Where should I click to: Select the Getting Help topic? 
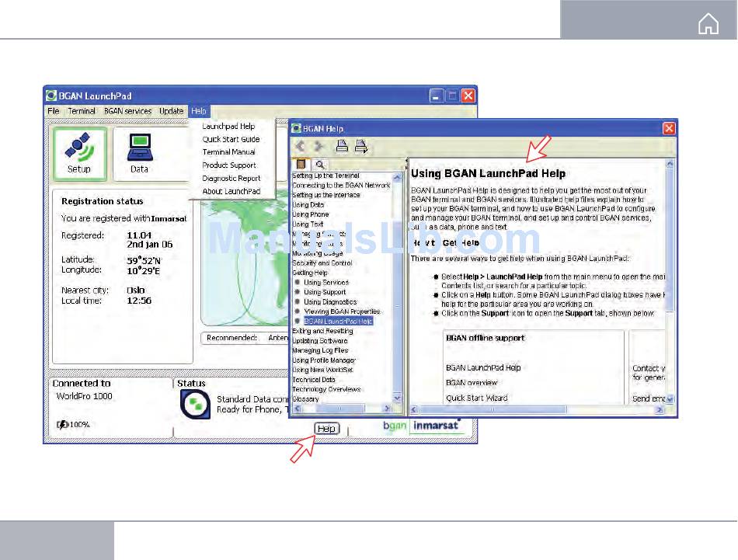coord(310,273)
